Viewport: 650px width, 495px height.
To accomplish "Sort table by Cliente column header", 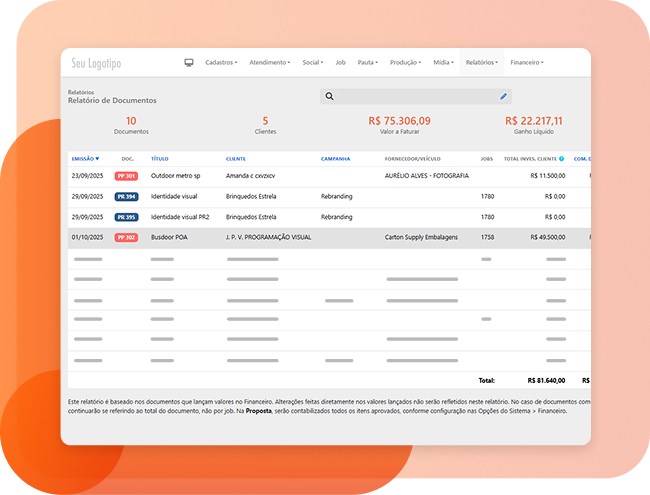I will click(236, 159).
